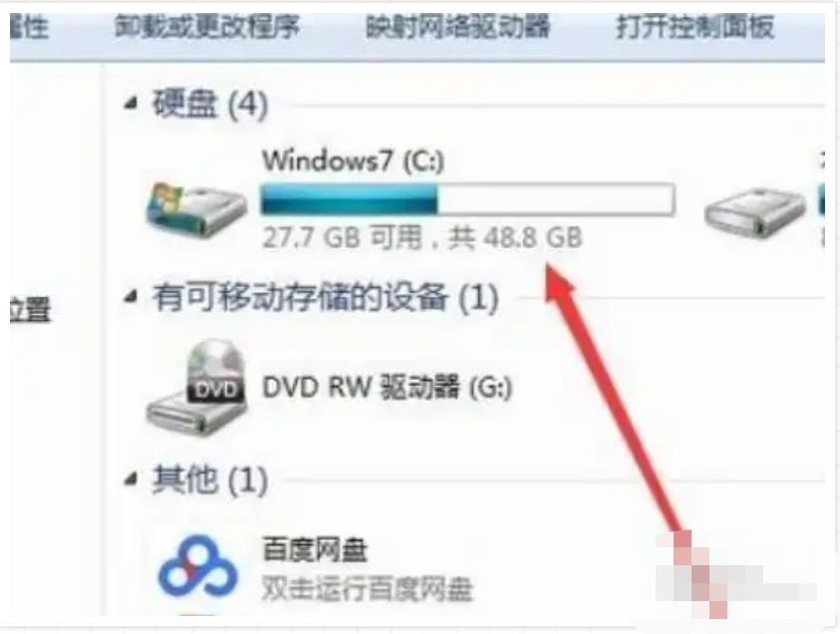The height and width of the screenshot is (634, 840).
Task: Click the 位置 item in navigation pane
Action: [30, 309]
